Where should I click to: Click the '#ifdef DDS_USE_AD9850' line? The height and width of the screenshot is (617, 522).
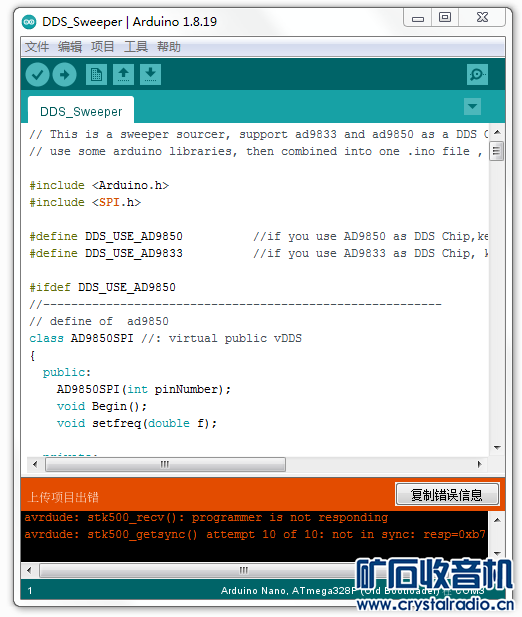(x=102, y=287)
